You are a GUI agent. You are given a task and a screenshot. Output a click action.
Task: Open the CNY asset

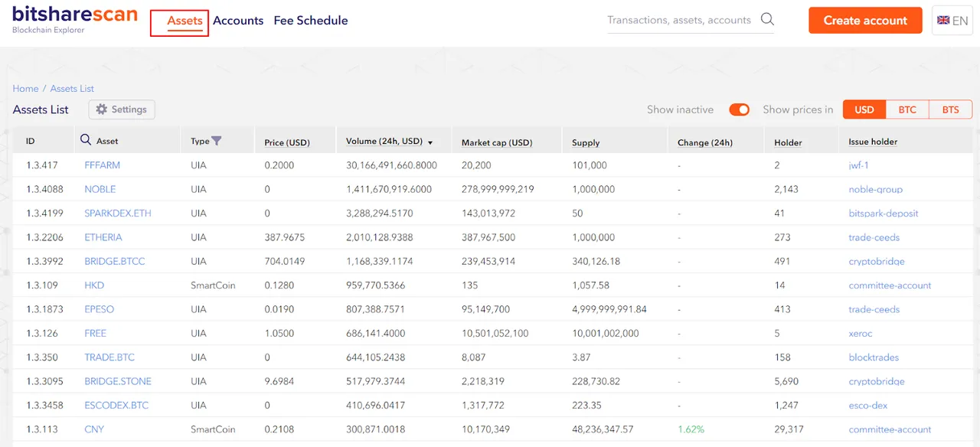coord(93,429)
